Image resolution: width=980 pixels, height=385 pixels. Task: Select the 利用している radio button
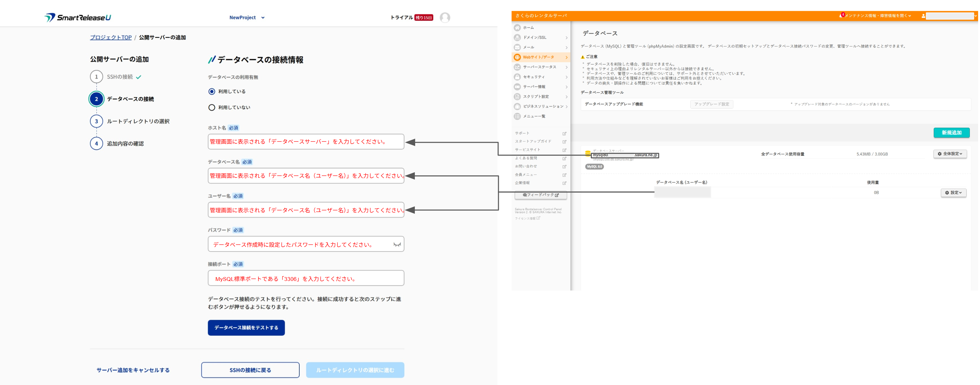click(212, 92)
